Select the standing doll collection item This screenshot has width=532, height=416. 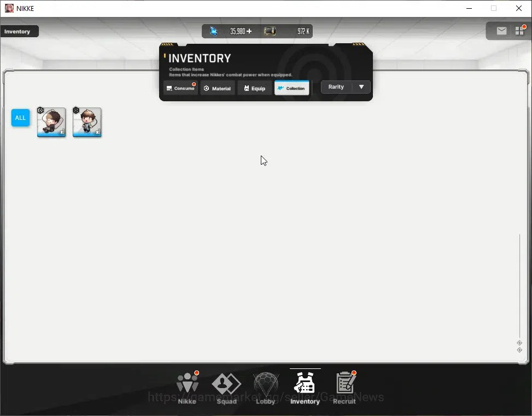[87, 122]
